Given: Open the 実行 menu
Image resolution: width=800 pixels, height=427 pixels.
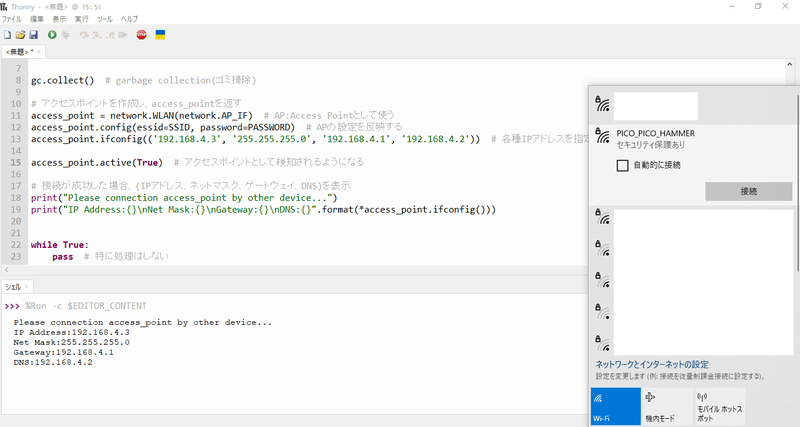Looking at the screenshot, I should (82, 19).
